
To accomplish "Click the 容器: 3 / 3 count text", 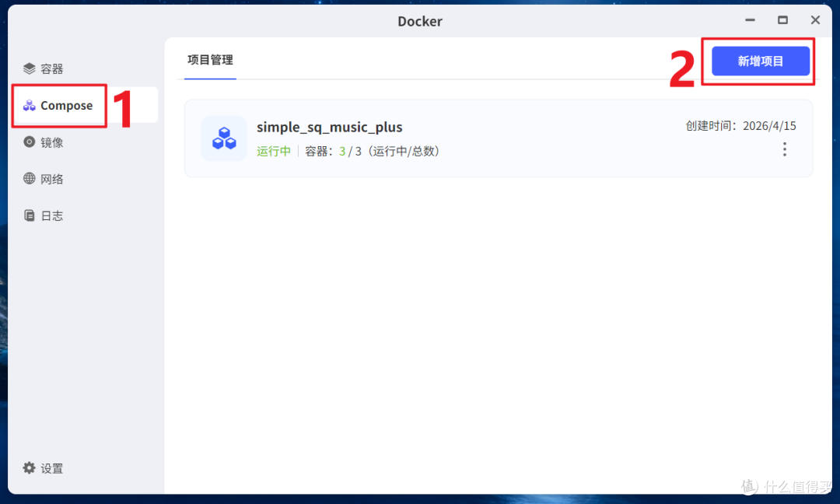I will point(373,151).
